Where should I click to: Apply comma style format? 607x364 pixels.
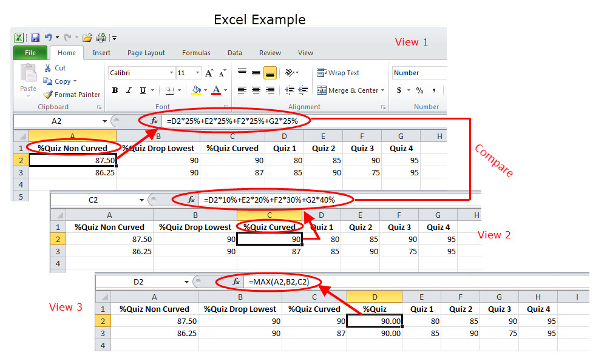click(434, 90)
